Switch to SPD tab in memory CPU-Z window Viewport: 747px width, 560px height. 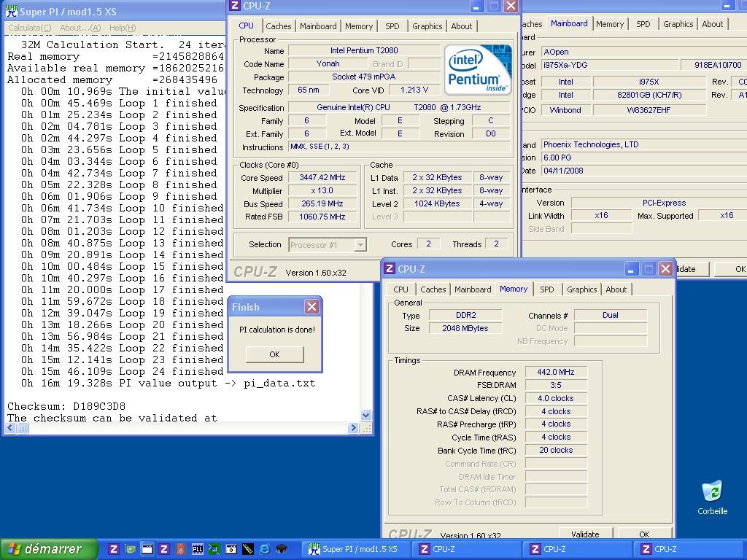coord(546,289)
